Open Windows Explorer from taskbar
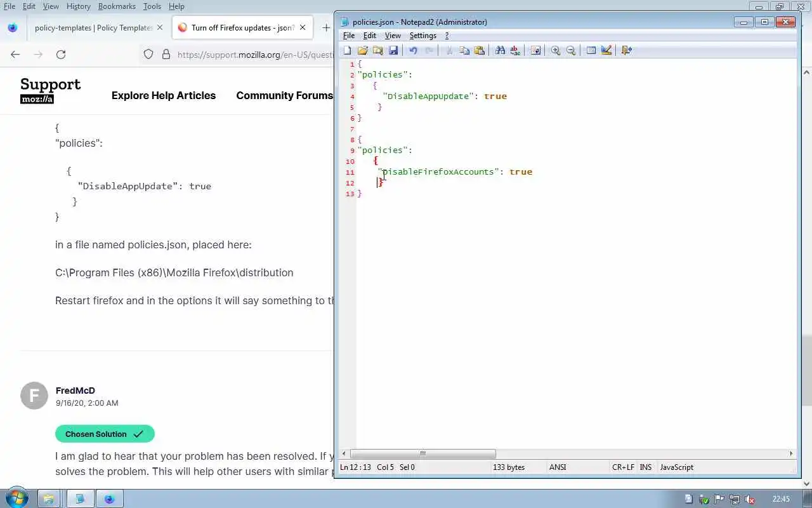Viewport: 812px width, 508px height. click(x=49, y=498)
